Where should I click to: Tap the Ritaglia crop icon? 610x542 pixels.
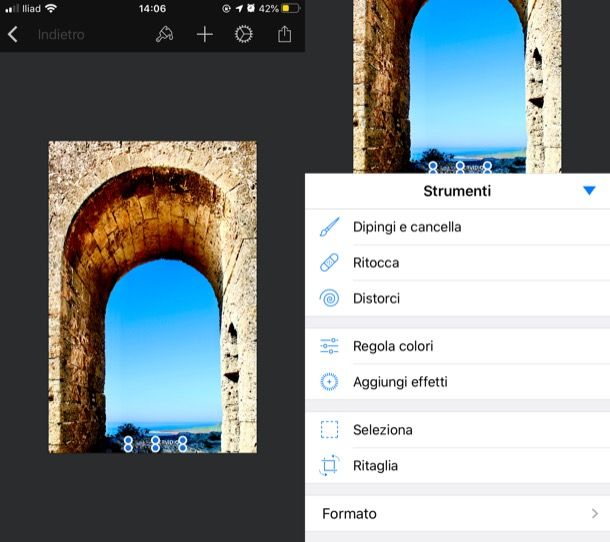[329, 466]
